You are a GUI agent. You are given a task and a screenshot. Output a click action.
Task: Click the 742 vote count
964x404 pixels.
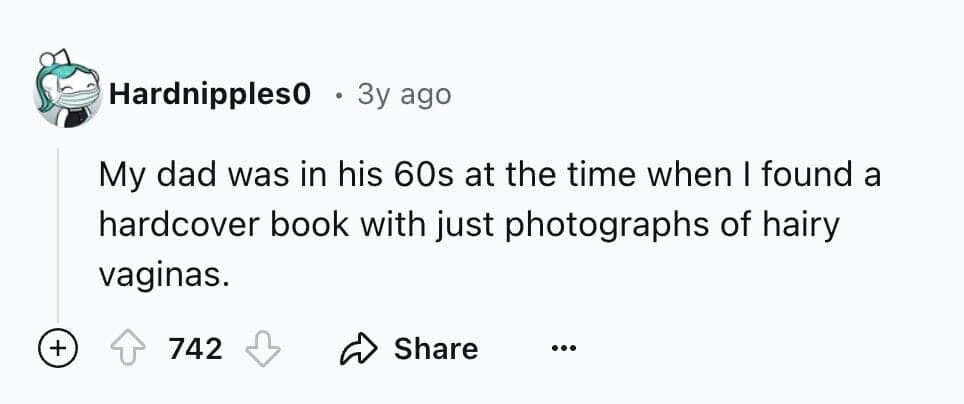coord(195,349)
